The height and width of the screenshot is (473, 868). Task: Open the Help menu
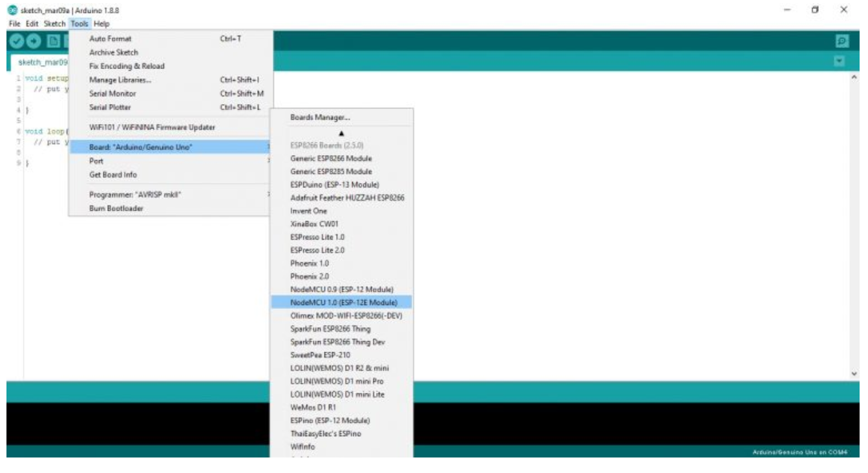coord(101,23)
